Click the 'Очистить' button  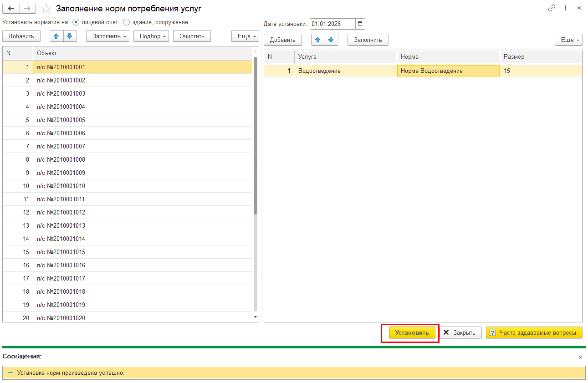click(x=192, y=36)
